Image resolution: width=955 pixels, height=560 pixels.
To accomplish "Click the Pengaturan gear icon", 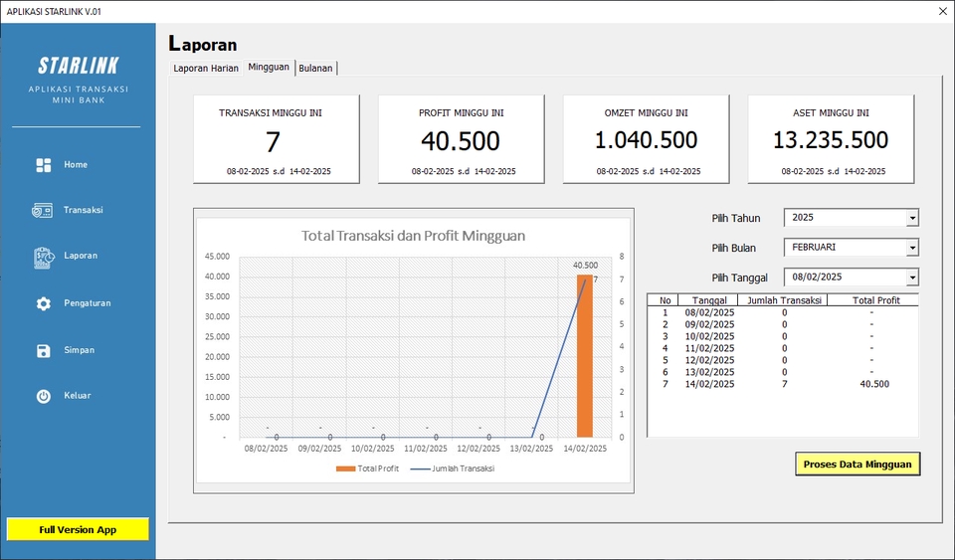I will point(43,303).
